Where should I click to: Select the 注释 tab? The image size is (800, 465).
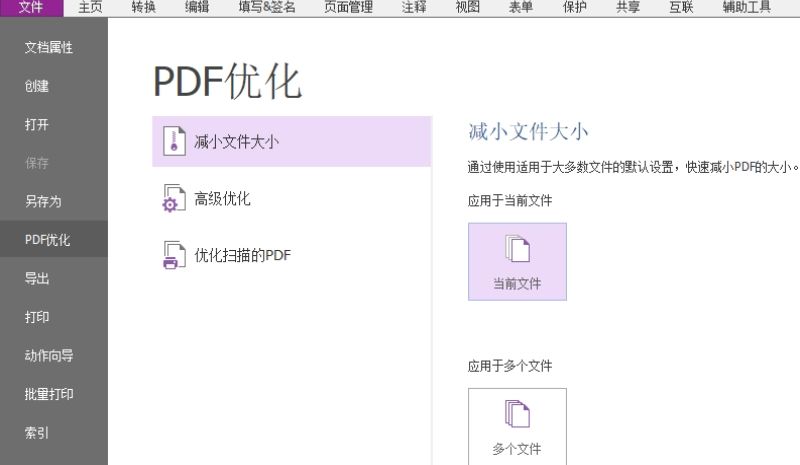coord(414,7)
